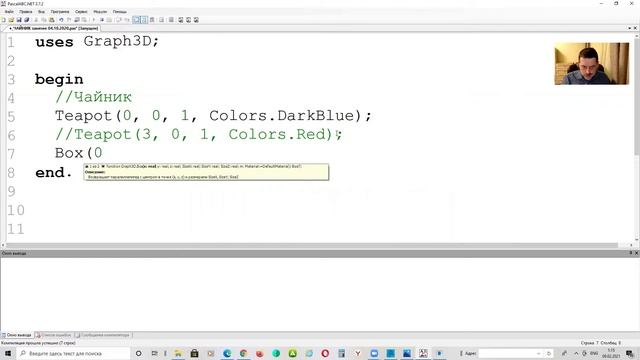Open Chrome from the taskbar

(x=243, y=353)
